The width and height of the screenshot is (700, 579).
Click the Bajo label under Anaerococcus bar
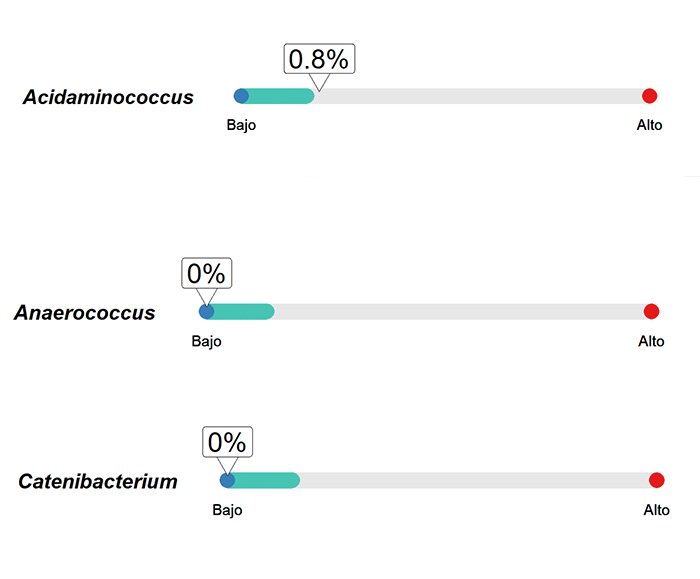[x=206, y=342]
